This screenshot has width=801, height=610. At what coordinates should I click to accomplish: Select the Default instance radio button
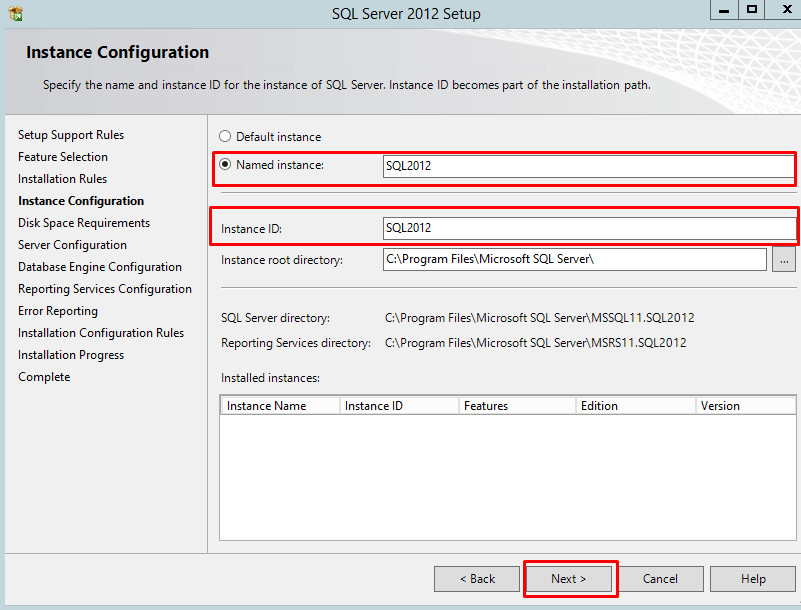(225, 136)
